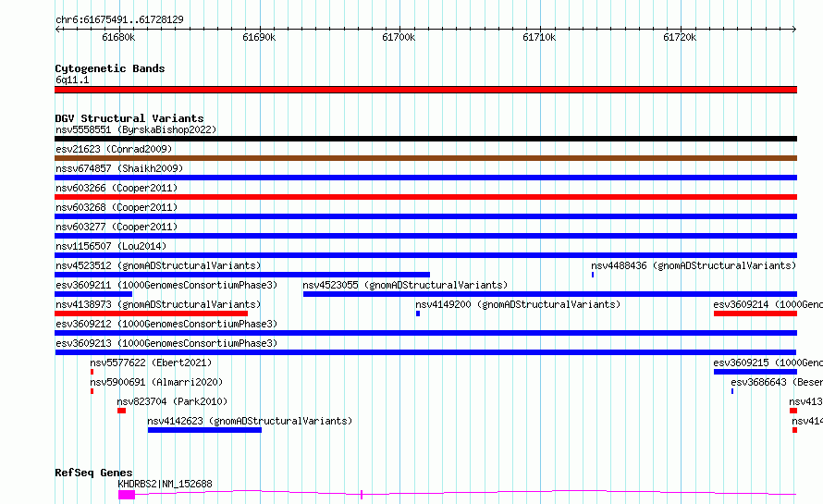Viewport: 823px width, 504px height.
Task: Click the 61680k ruler label
Action: [x=118, y=37]
